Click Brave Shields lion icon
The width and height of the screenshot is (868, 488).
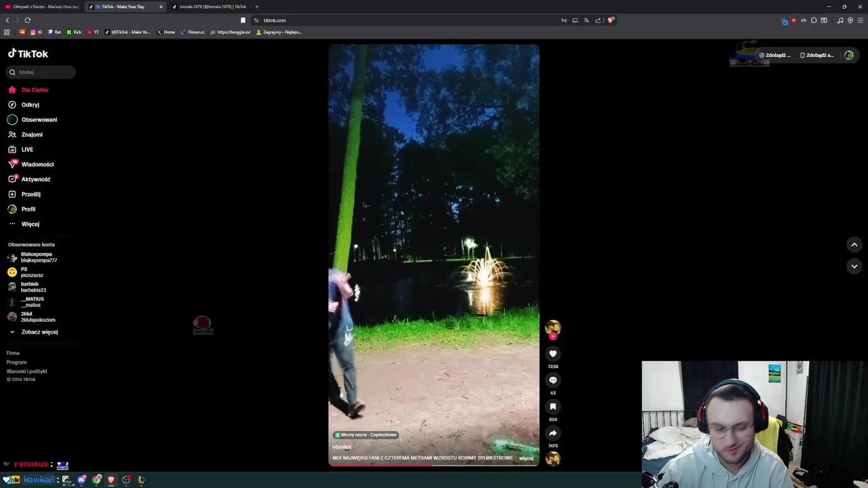(x=610, y=20)
